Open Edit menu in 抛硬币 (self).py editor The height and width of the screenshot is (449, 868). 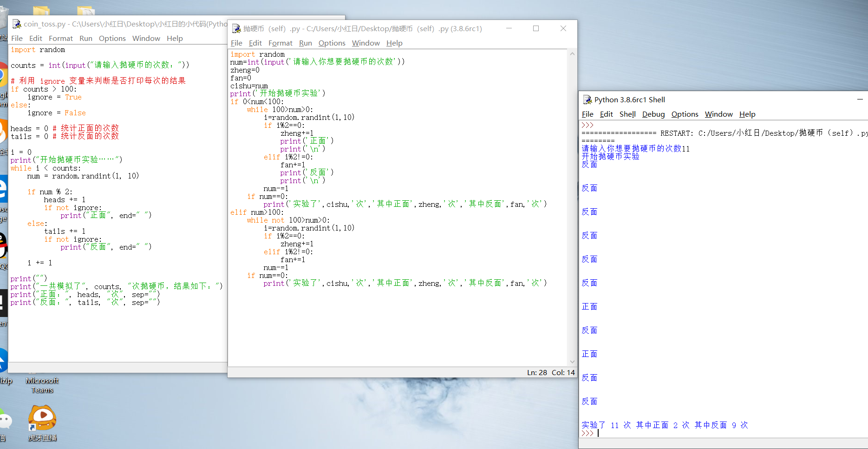point(255,43)
